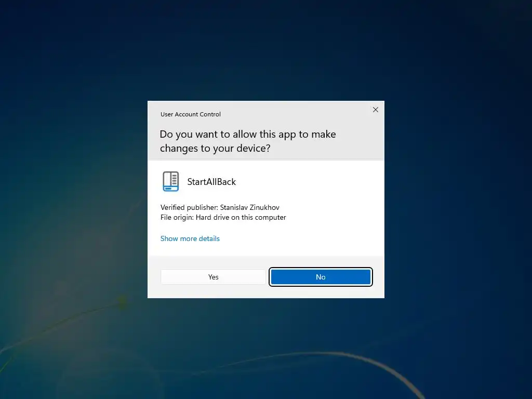This screenshot has width=532, height=399.
Task: Open the Show more details link
Action: click(190, 238)
